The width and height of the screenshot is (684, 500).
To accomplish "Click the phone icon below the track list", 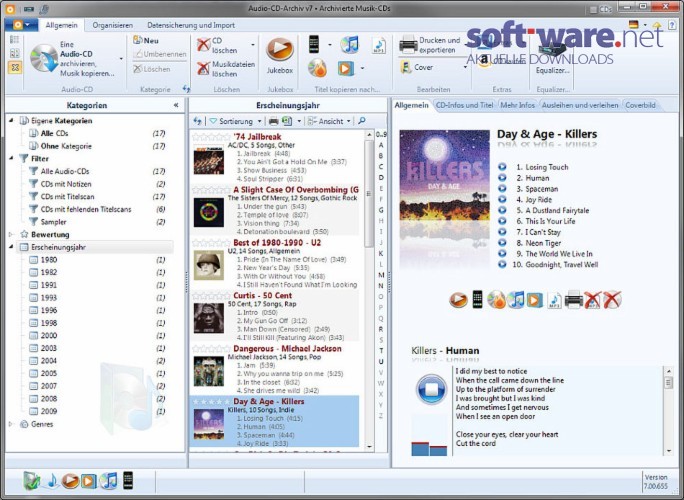I will pyautogui.click(x=478, y=299).
